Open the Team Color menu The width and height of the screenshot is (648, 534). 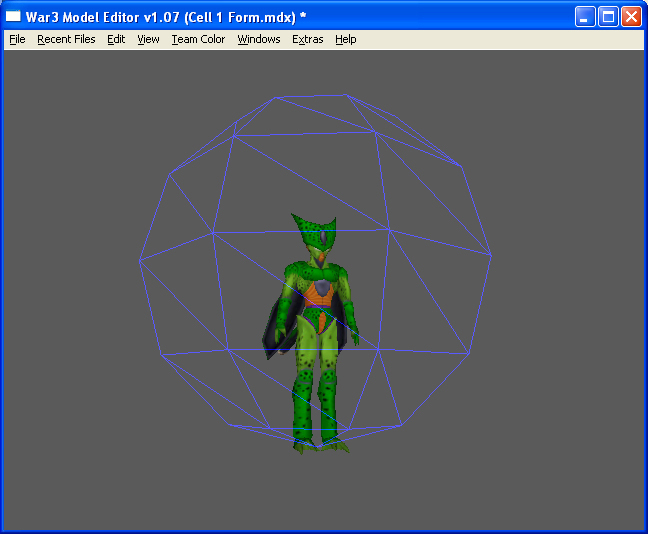(198, 39)
